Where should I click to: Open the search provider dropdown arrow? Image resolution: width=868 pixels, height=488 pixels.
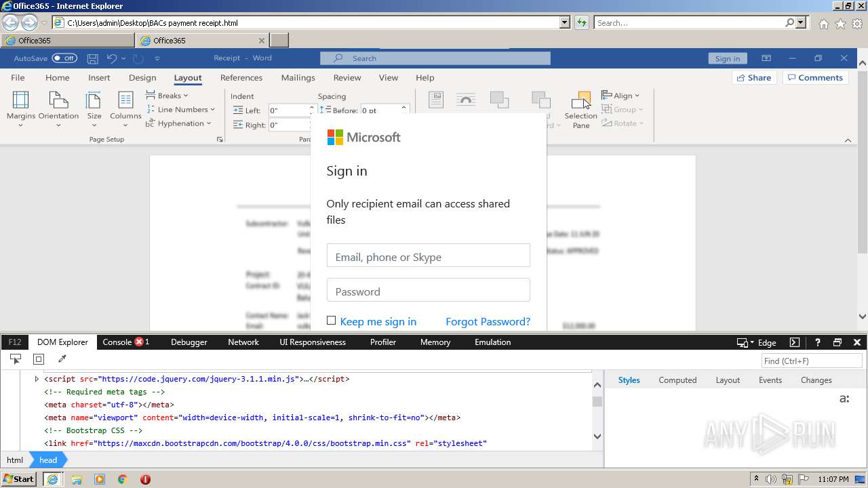click(x=802, y=22)
